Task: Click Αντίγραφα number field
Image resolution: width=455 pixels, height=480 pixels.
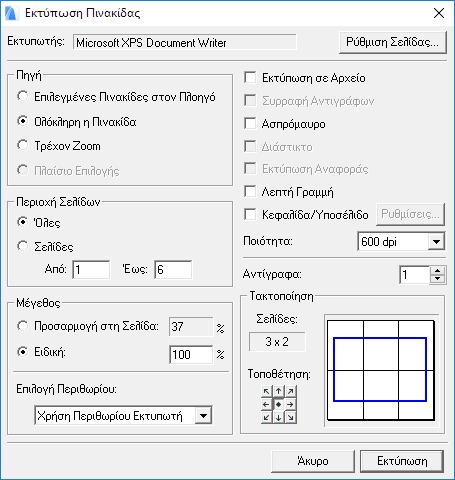Action: coord(415,275)
